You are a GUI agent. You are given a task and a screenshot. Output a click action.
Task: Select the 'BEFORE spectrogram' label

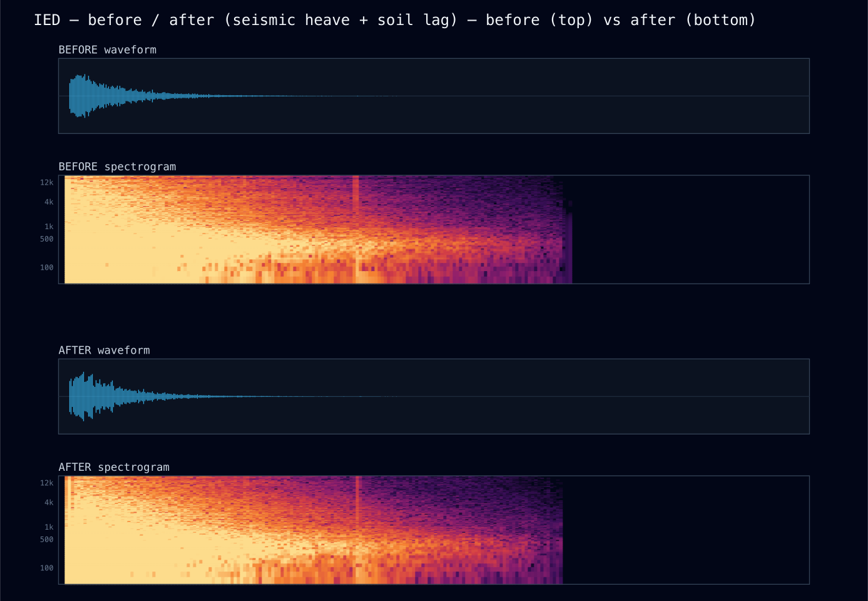(x=118, y=167)
